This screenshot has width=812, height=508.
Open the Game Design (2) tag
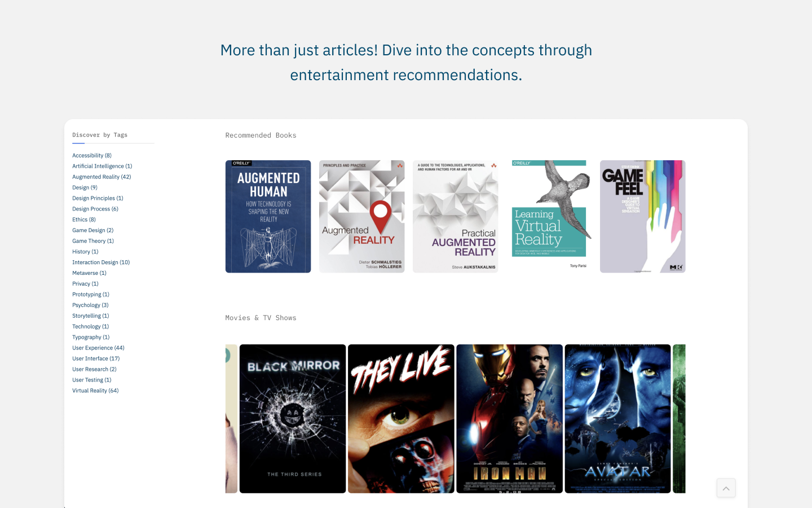[93, 230]
